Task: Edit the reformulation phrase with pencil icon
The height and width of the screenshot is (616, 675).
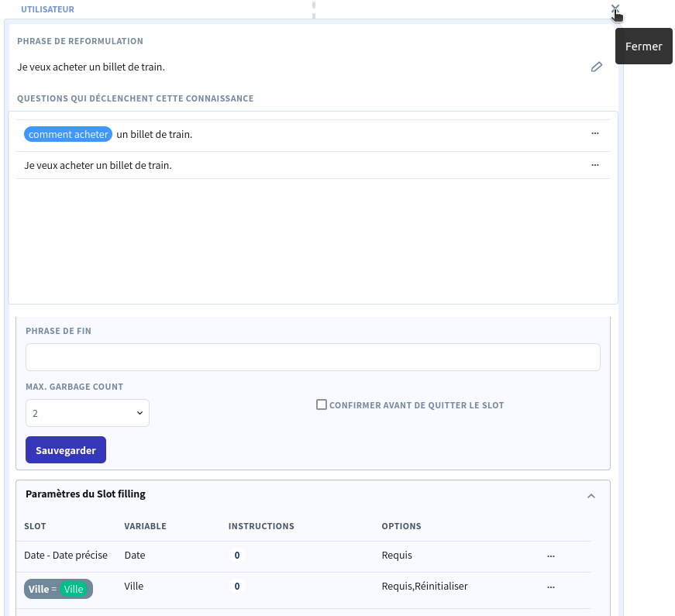Action: (596, 67)
